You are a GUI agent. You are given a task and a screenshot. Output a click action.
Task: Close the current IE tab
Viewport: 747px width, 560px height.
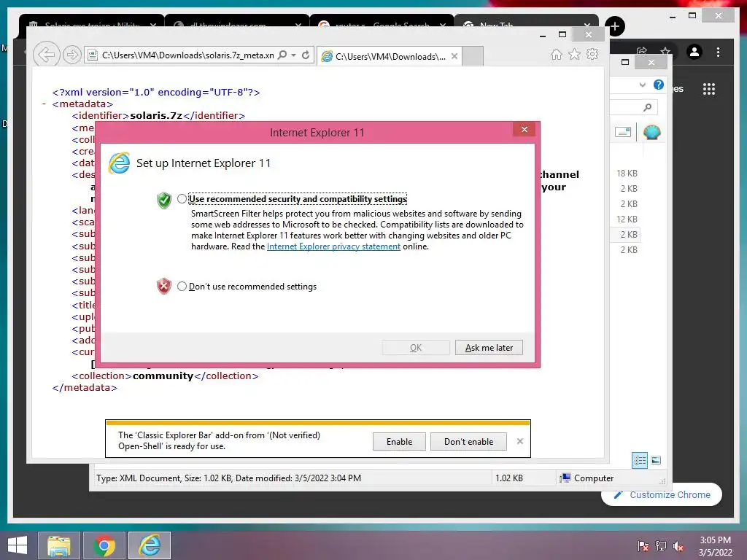click(x=454, y=56)
